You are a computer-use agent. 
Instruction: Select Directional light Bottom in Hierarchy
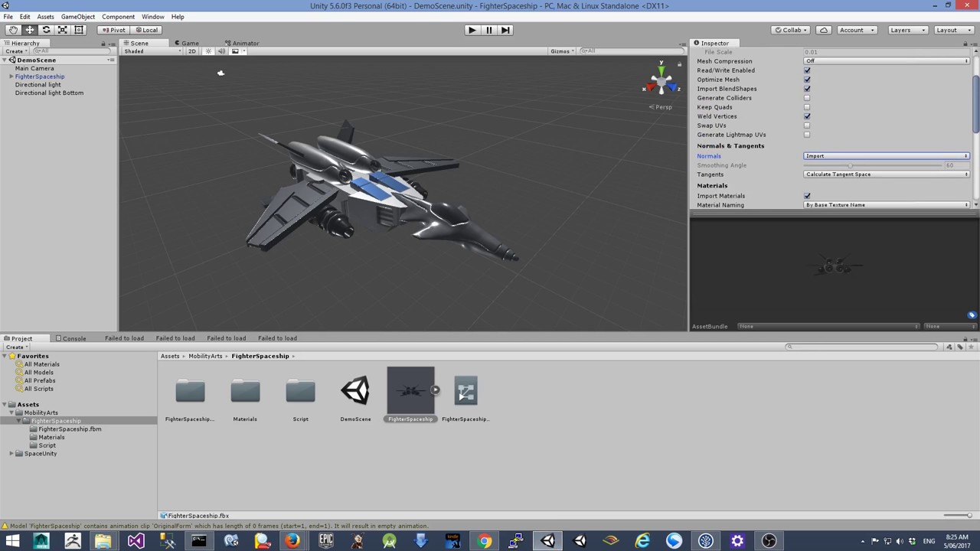(x=49, y=93)
